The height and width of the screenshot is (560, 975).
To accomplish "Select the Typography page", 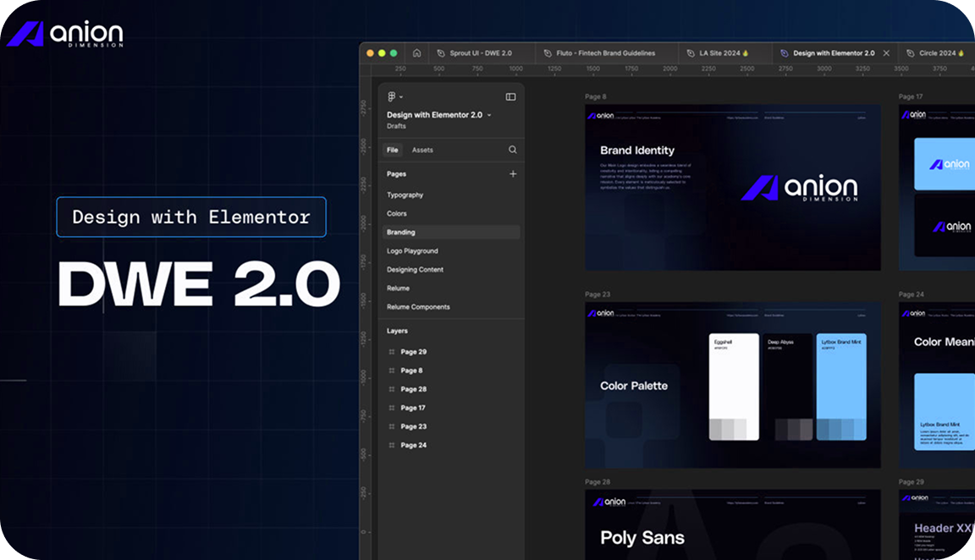I will [405, 195].
